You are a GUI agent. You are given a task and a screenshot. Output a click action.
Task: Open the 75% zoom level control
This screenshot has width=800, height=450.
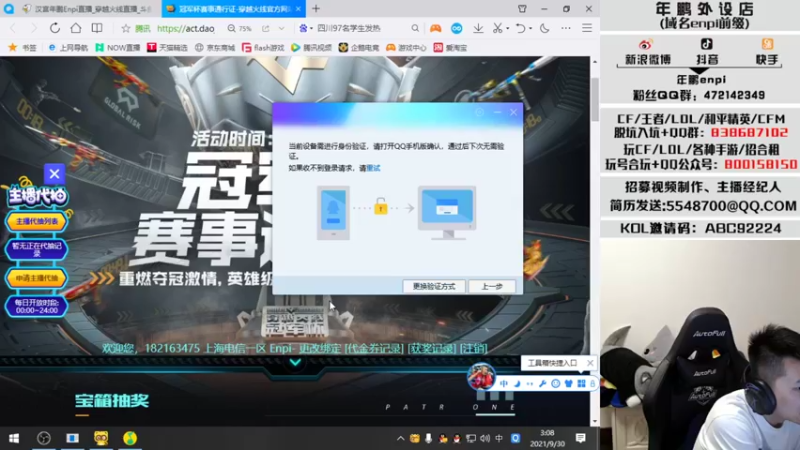pos(240,29)
